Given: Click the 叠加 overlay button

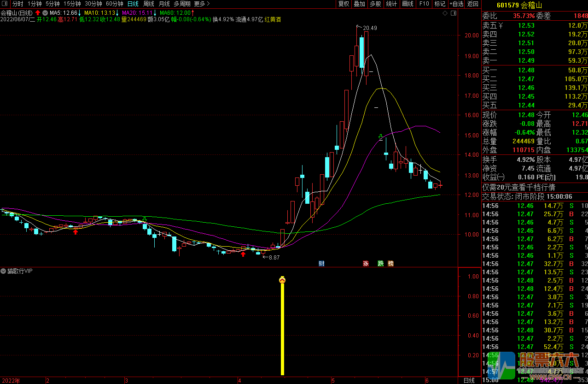Looking at the screenshot, I should click(359, 4).
